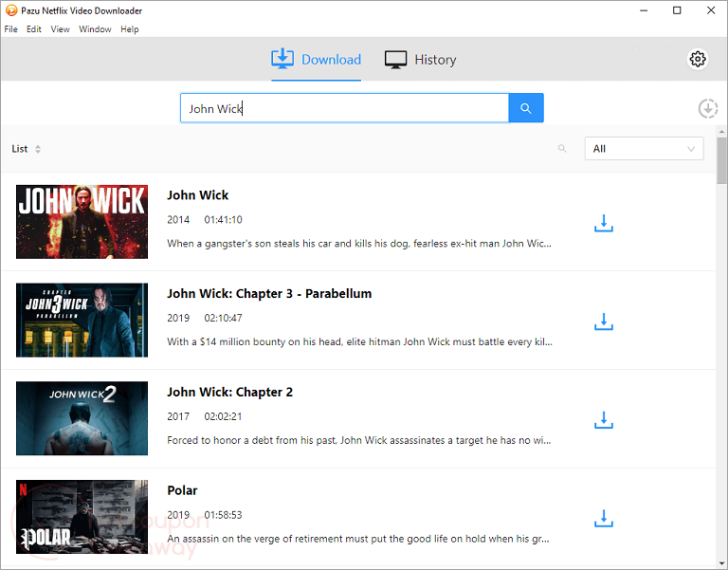Click the blue search magnifier button

tap(525, 108)
